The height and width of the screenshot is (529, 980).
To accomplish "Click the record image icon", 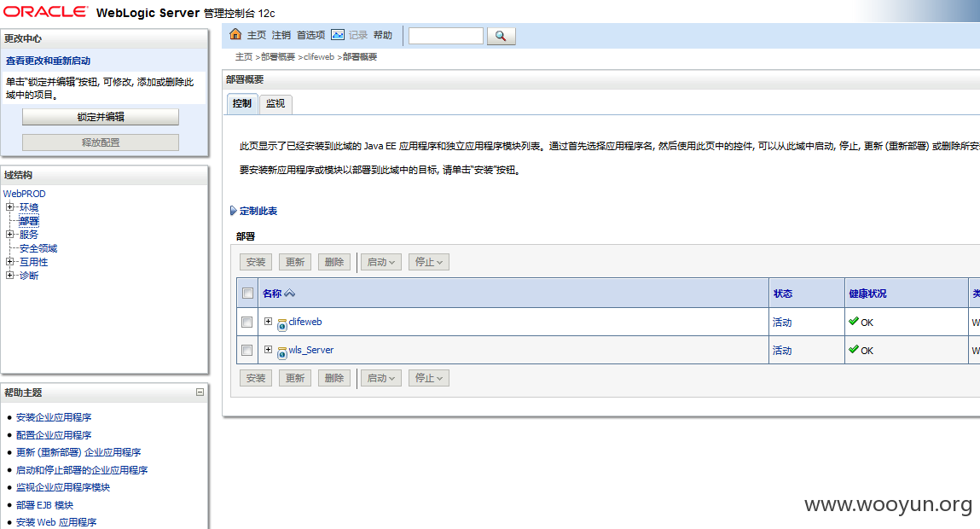I will pos(338,35).
